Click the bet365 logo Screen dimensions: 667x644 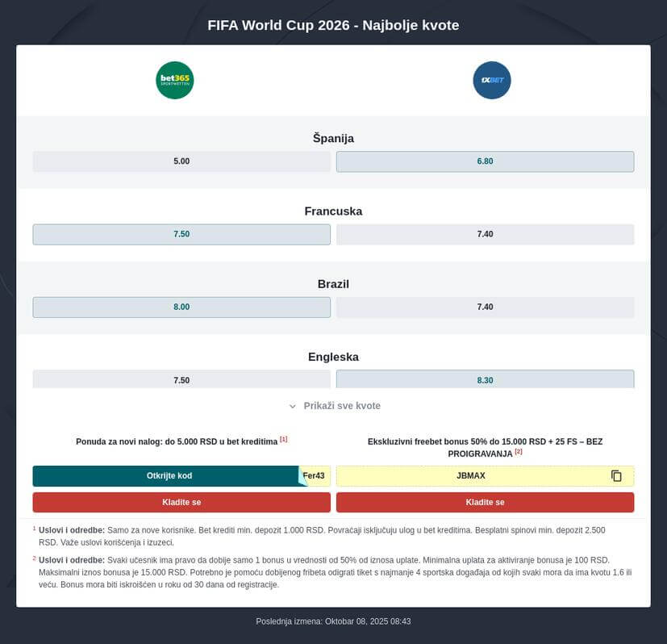[x=174, y=81]
